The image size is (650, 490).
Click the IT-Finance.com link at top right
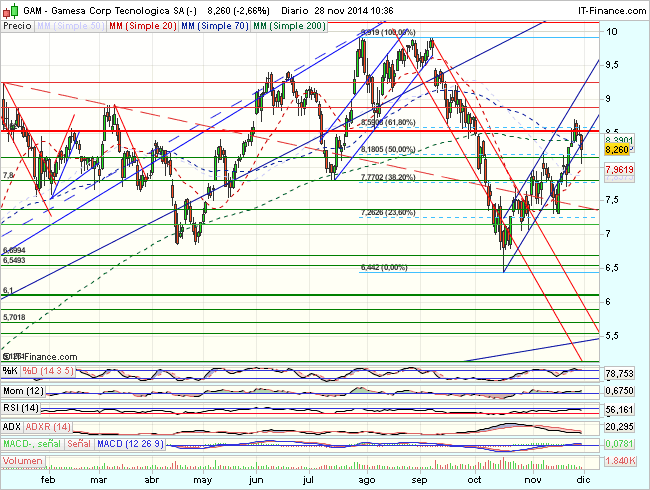(612, 10)
